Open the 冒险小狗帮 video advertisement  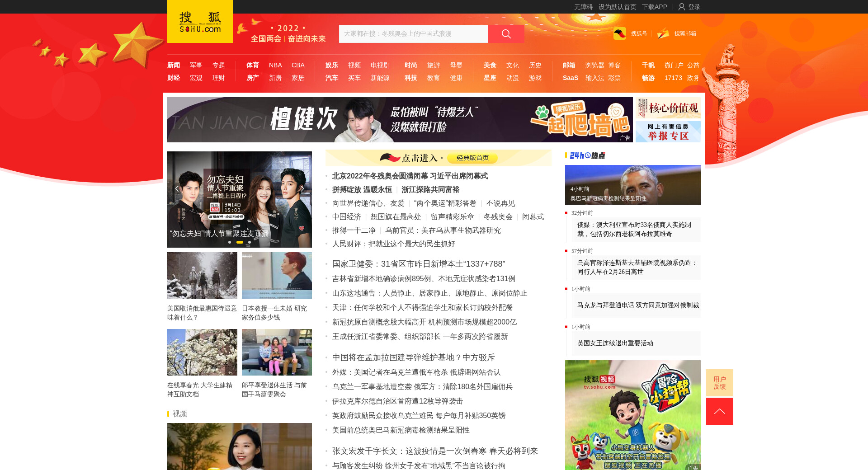(633, 415)
